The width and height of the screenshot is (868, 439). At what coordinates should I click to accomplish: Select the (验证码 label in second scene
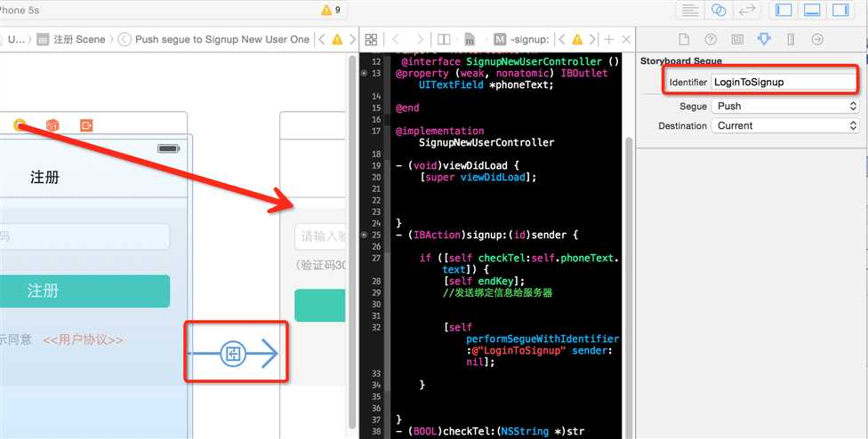coord(322,266)
